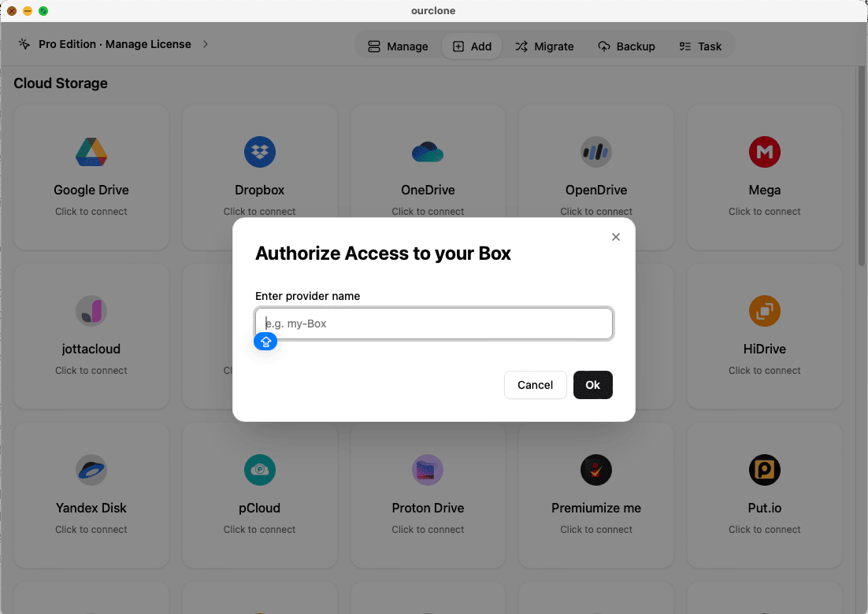Select the pCloud icon
Screen dimensions: 868x614
pos(259,470)
